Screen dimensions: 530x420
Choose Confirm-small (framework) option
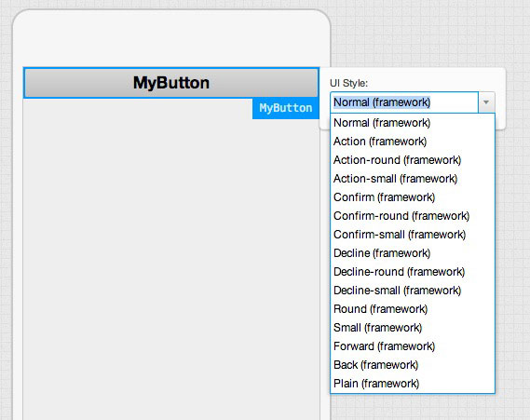413,235
